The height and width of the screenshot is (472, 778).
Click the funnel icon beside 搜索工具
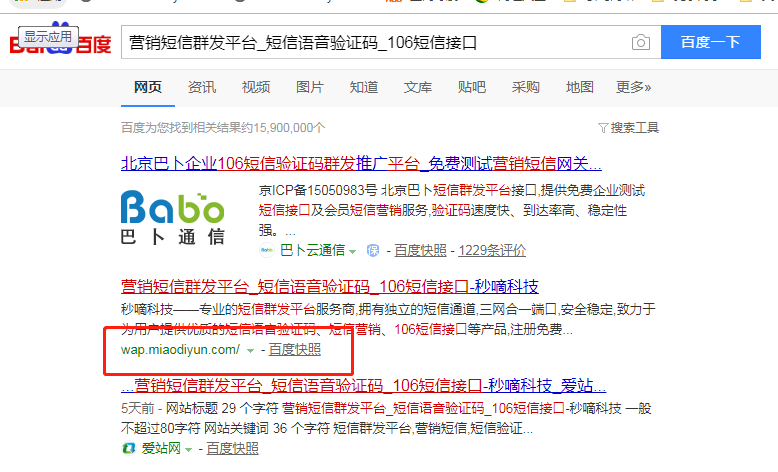click(x=603, y=128)
